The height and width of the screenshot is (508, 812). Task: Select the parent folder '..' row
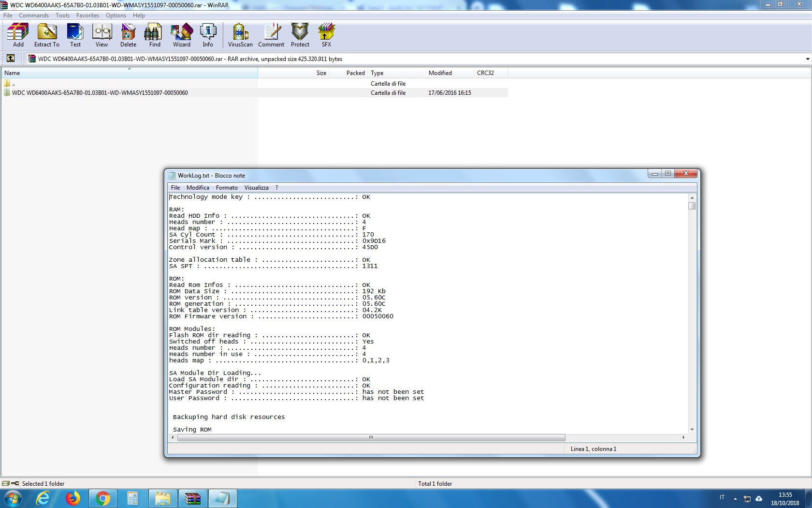pyautogui.click(x=255, y=84)
